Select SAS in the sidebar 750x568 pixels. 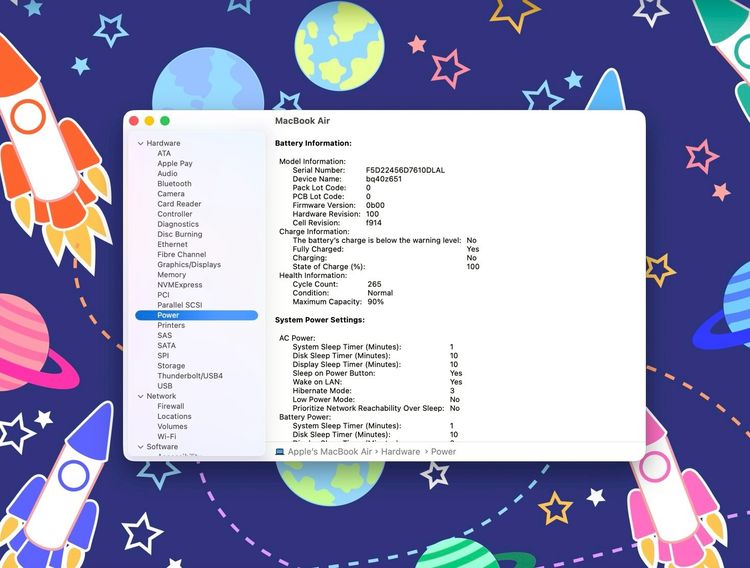click(165, 335)
